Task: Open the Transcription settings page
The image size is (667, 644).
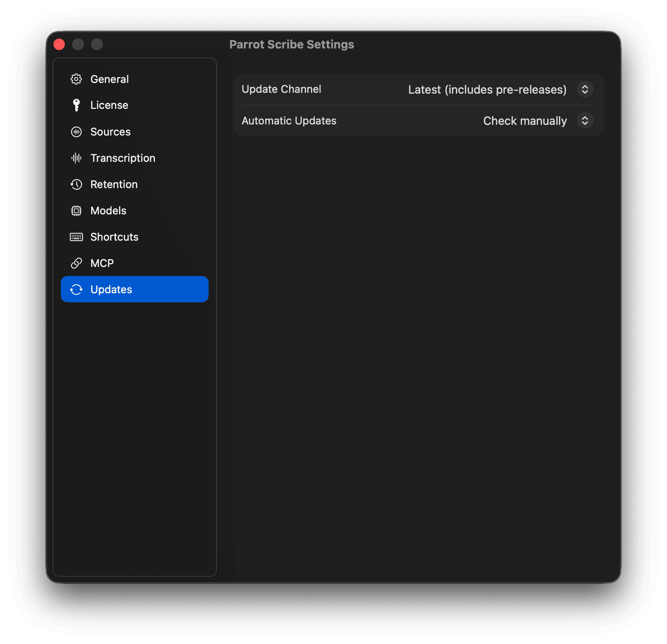Action: tap(122, 158)
